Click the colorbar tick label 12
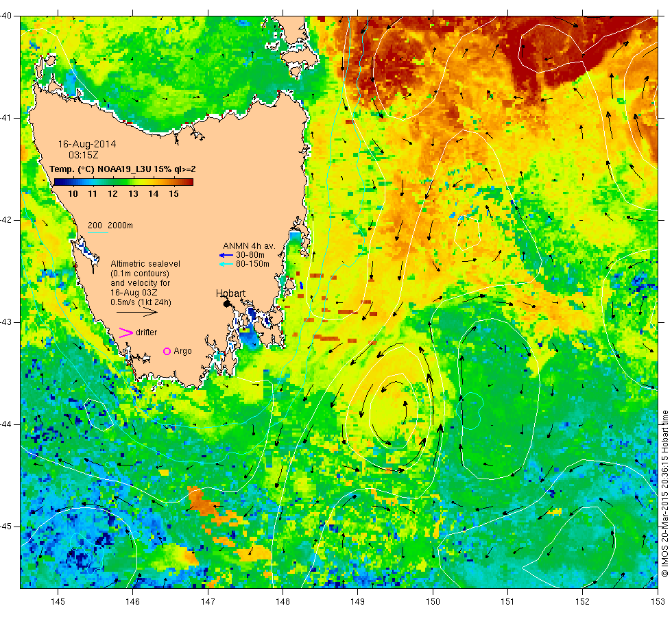 pos(112,193)
